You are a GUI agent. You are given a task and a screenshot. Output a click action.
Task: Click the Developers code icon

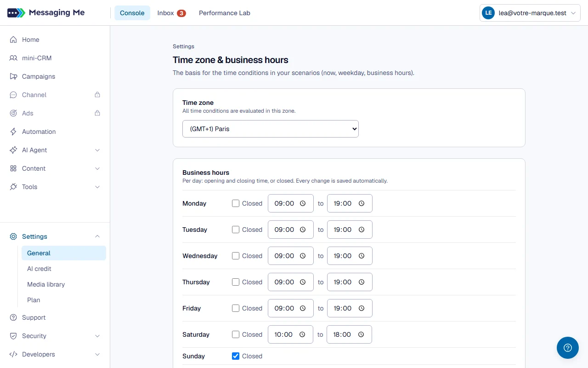click(x=13, y=354)
